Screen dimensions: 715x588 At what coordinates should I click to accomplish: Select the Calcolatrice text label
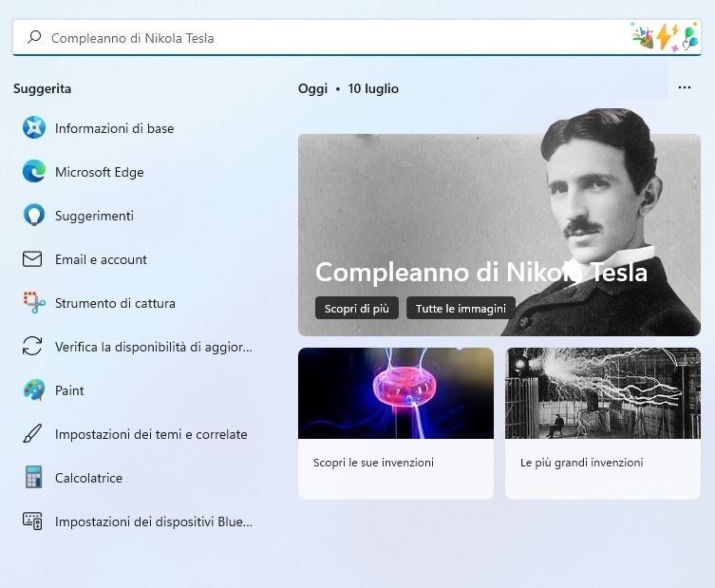pyautogui.click(x=88, y=478)
